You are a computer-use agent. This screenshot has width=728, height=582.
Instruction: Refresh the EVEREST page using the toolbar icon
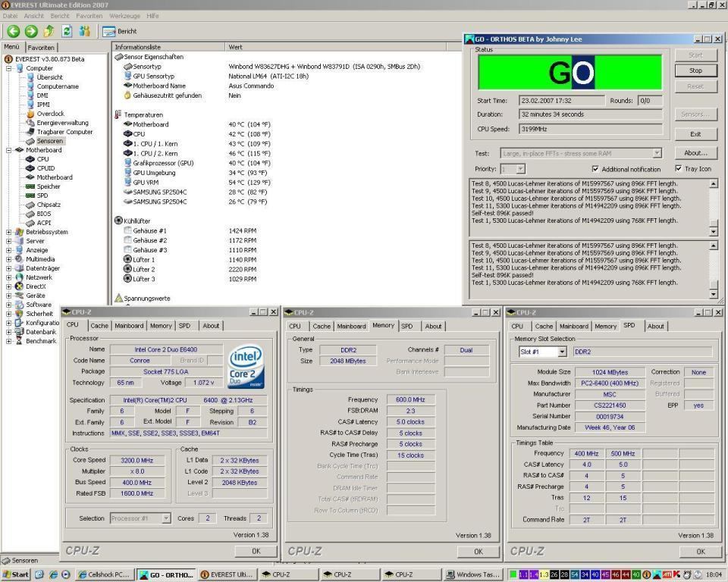67,31
